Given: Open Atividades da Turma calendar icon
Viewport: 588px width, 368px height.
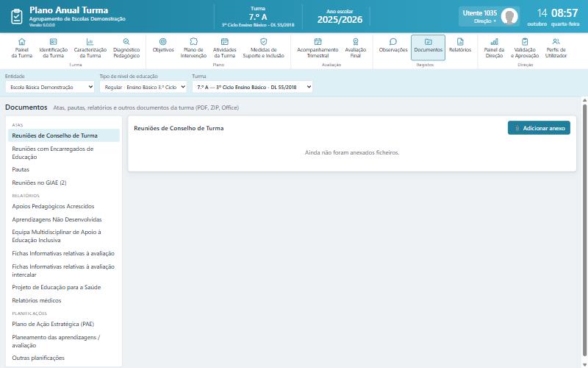Looking at the screenshot, I should click(x=225, y=42).
